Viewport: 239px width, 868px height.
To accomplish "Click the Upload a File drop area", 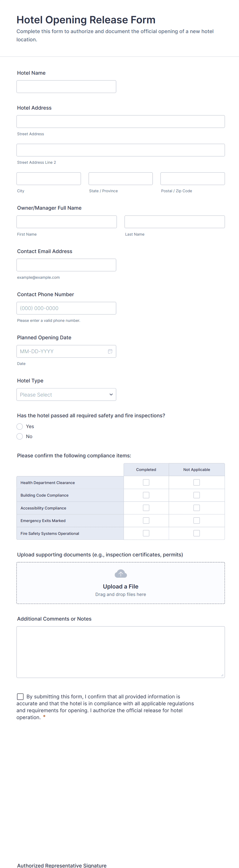I will pyautogui.click(x=121, y=586).
